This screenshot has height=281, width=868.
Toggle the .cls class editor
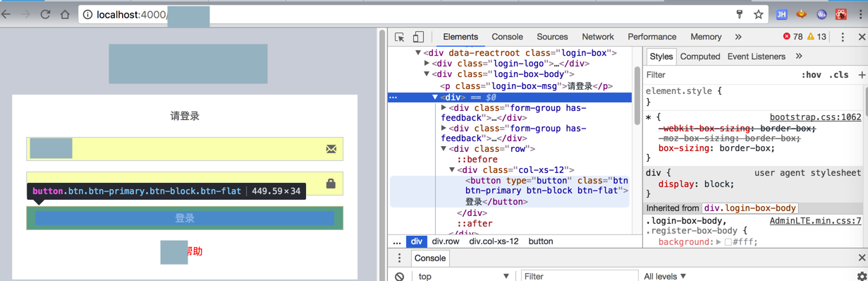[x=839, y=75]
